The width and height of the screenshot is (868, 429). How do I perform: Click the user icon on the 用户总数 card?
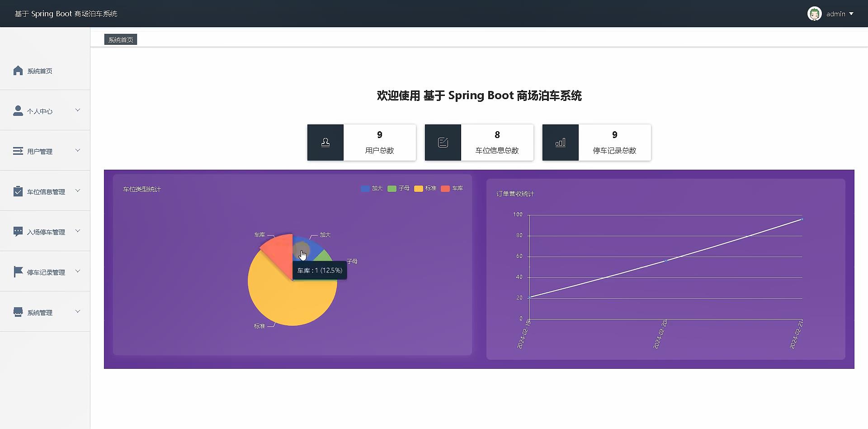(325, 142)
